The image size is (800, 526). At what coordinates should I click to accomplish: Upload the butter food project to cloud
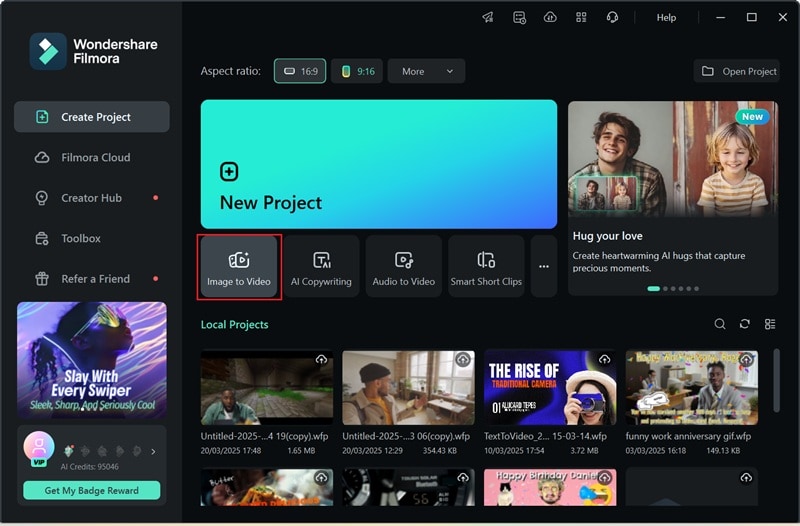click(321, 478)
